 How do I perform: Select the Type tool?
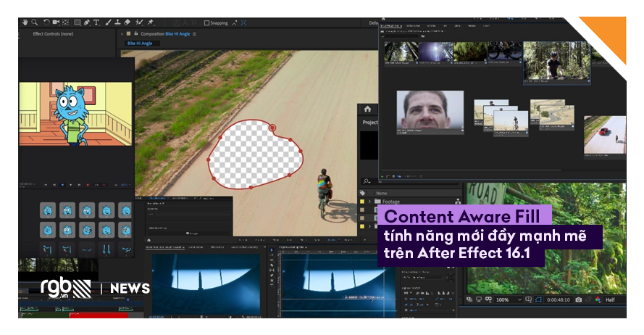pyautogui.click(x=96, y=22)
